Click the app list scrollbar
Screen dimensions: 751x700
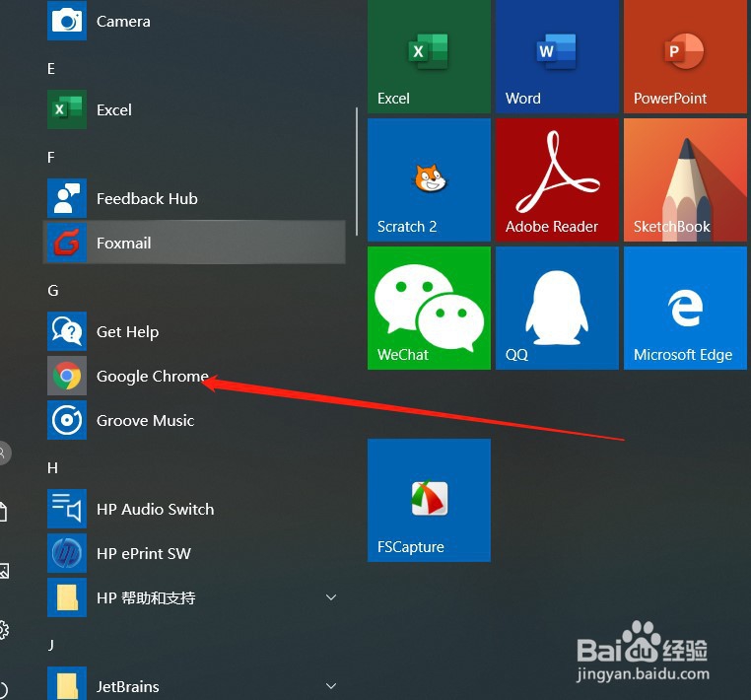357,172
